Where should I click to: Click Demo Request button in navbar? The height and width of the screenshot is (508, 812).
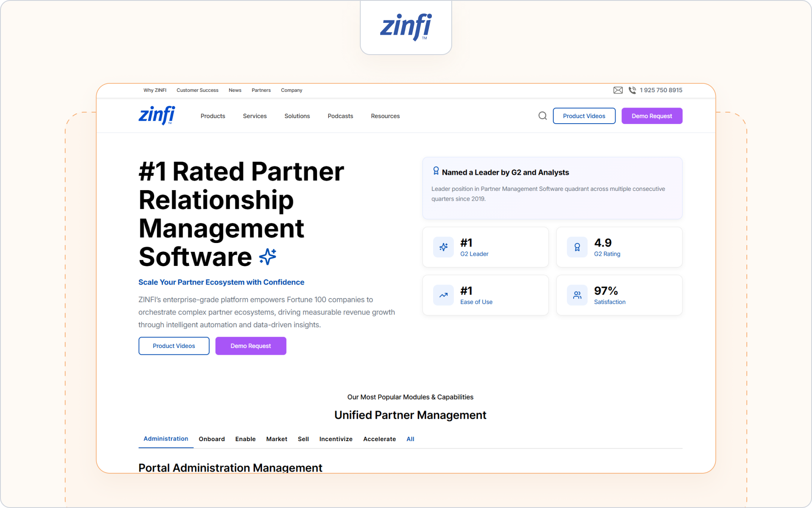tap(652, 116)
